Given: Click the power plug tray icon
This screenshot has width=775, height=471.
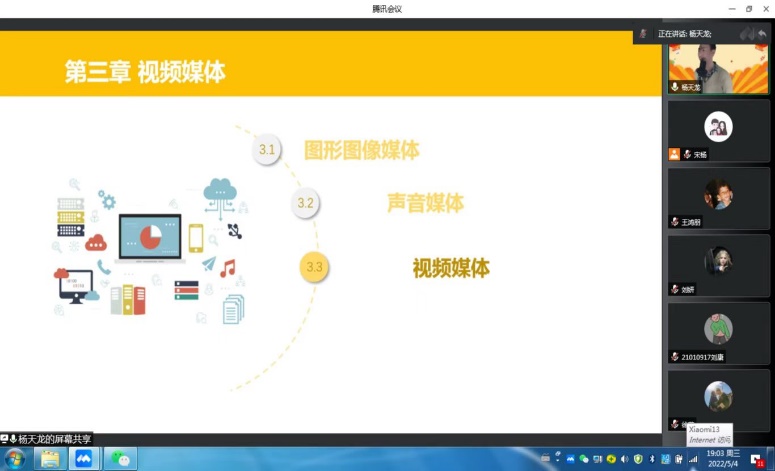Looking at the screenshot, I should (679, 459).
